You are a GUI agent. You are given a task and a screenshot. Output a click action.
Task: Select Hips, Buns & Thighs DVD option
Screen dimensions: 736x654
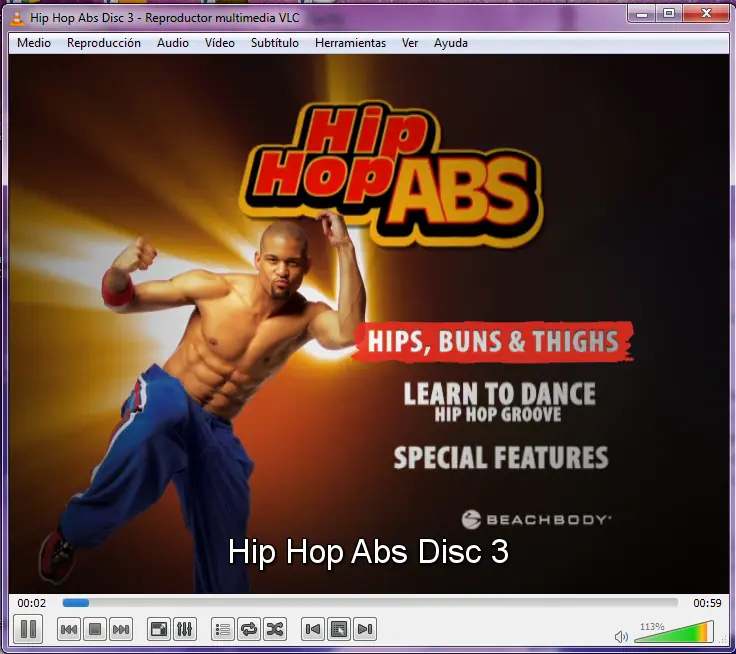[x=493, y=341]
